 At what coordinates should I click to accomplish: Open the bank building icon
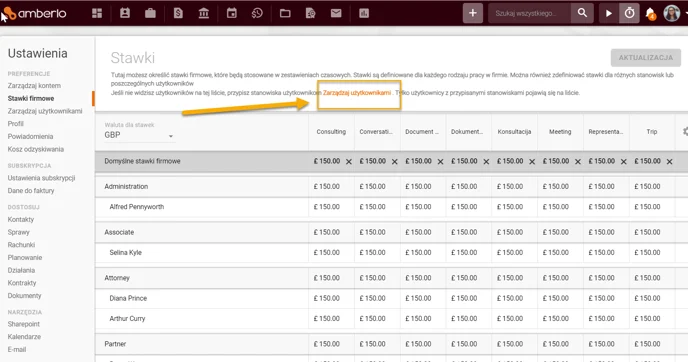pos(204,13)
